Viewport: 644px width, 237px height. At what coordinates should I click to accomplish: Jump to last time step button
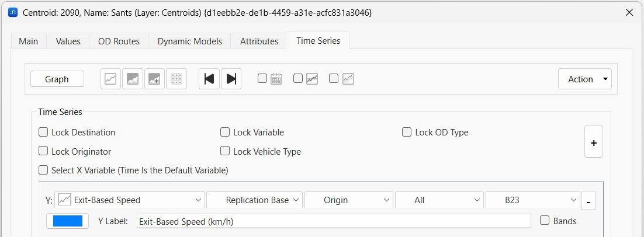click(231, 79)
